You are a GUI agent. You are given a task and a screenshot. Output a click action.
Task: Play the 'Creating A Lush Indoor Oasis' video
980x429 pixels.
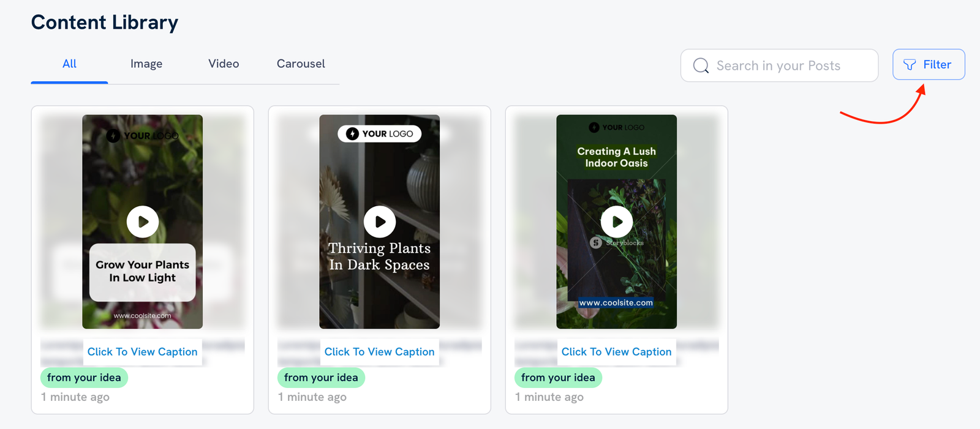pyautogui.click(x=616, y=222)
